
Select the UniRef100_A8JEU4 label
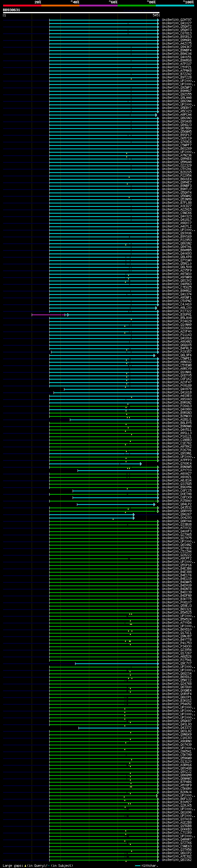pyautogui.click(x=177, y=481)
